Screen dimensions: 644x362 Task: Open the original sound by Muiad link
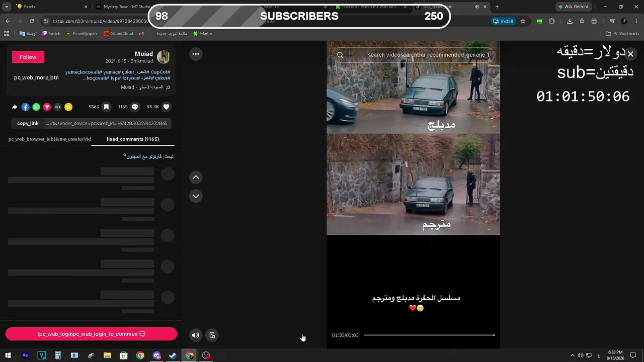(x=145, y=87)
